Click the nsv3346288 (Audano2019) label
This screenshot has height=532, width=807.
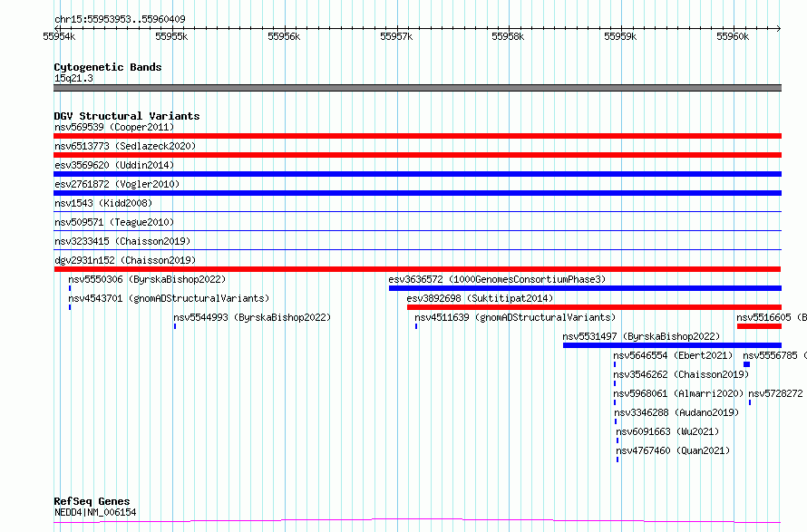pyautogui.click(x=676, y=412)
